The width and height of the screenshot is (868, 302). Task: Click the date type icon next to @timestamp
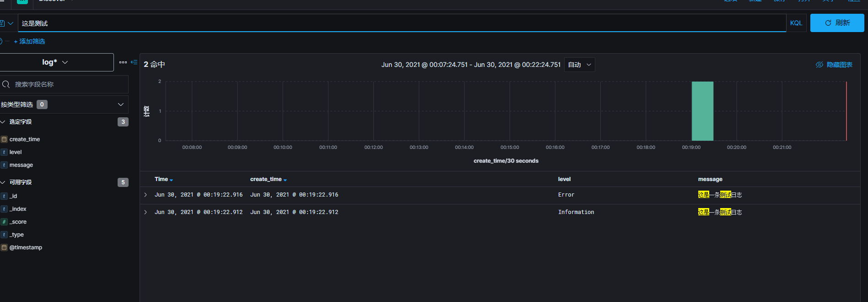(x=4, y=247)
